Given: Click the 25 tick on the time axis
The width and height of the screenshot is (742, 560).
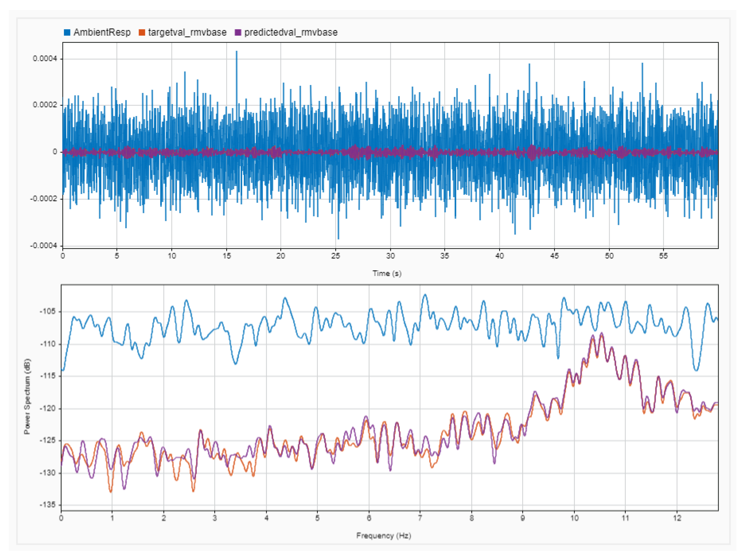Looking at the screenshot, I should [335, 256].
